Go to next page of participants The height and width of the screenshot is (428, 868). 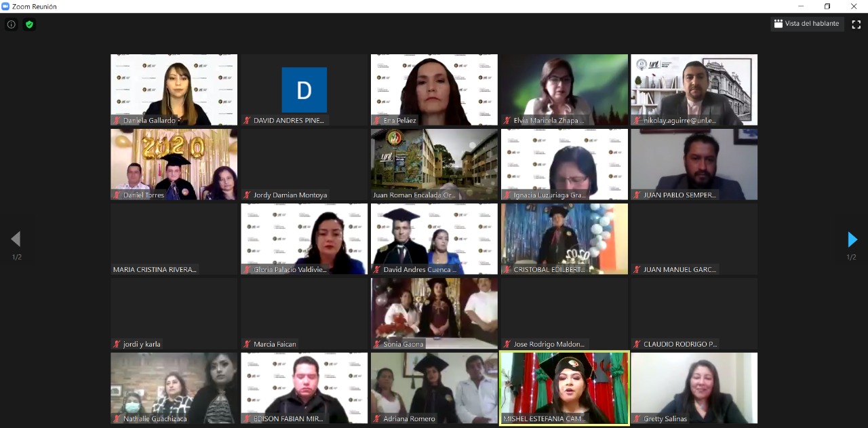[x=852, y=239]
